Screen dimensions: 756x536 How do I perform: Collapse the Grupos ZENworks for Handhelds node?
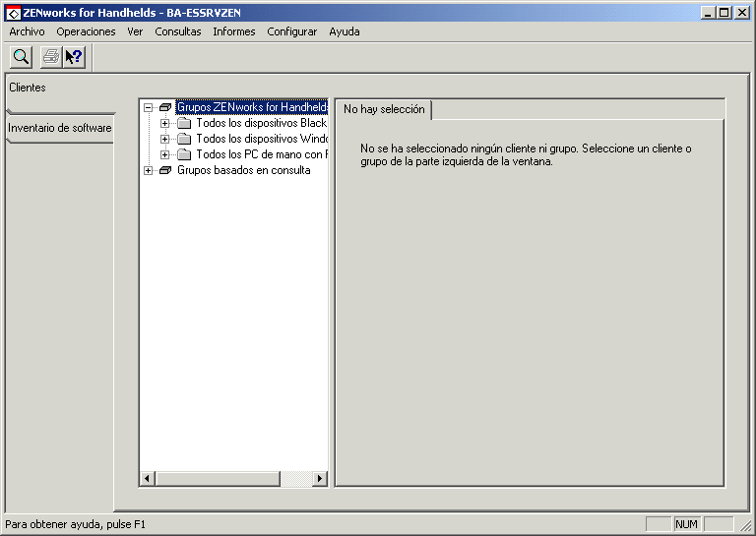click(x=149, y=108)
